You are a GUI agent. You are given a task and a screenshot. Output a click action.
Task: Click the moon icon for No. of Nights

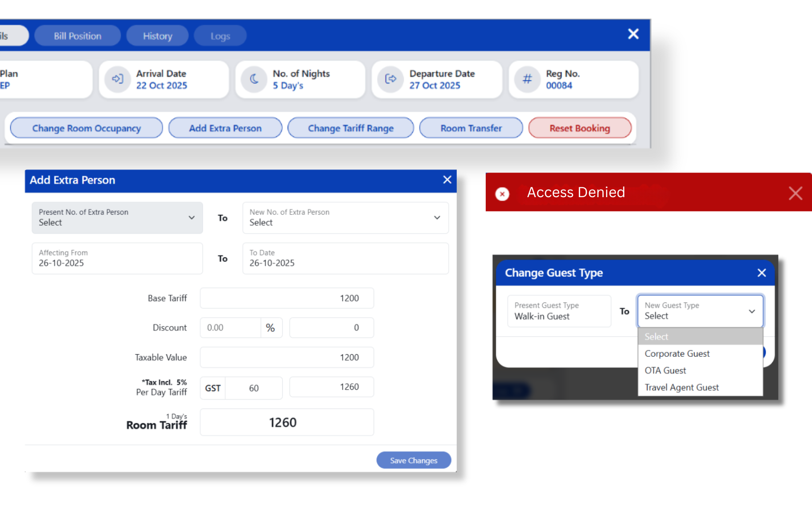point(254,79)
